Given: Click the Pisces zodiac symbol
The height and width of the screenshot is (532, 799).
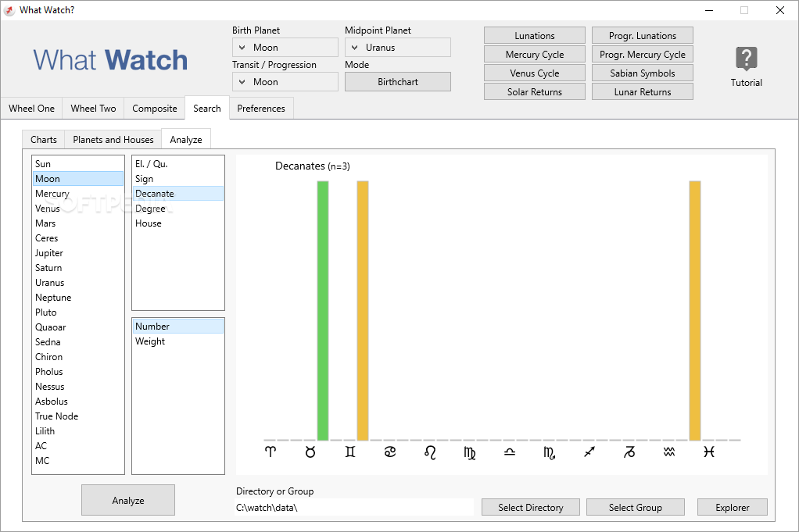Looking at the screenshot, I should [x=709, y=452].
